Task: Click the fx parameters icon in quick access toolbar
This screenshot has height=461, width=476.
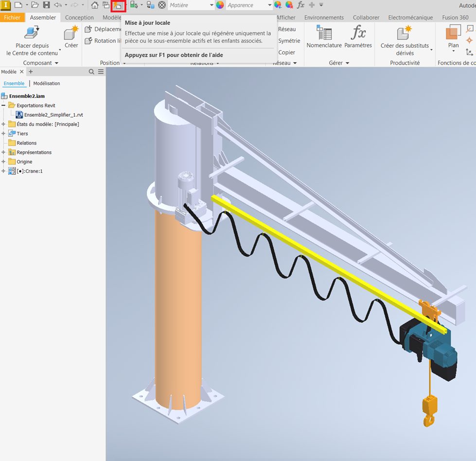Action: (x=300, y=5)
